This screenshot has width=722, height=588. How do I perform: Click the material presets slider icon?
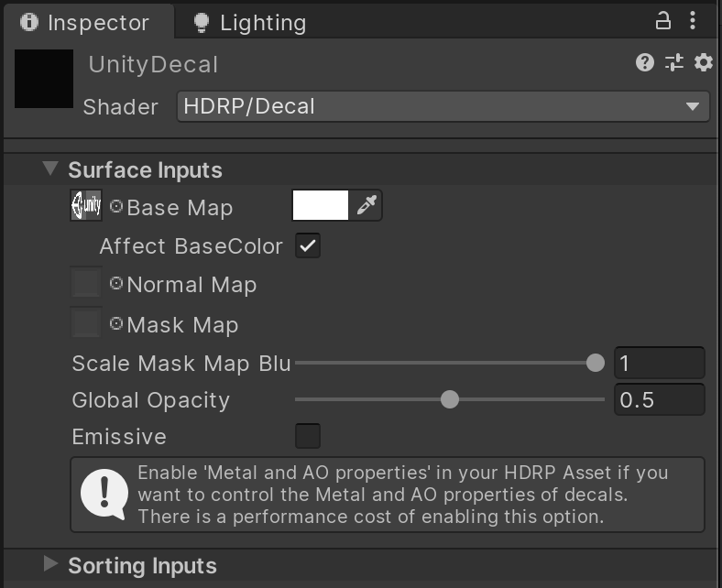coord(674,62)
